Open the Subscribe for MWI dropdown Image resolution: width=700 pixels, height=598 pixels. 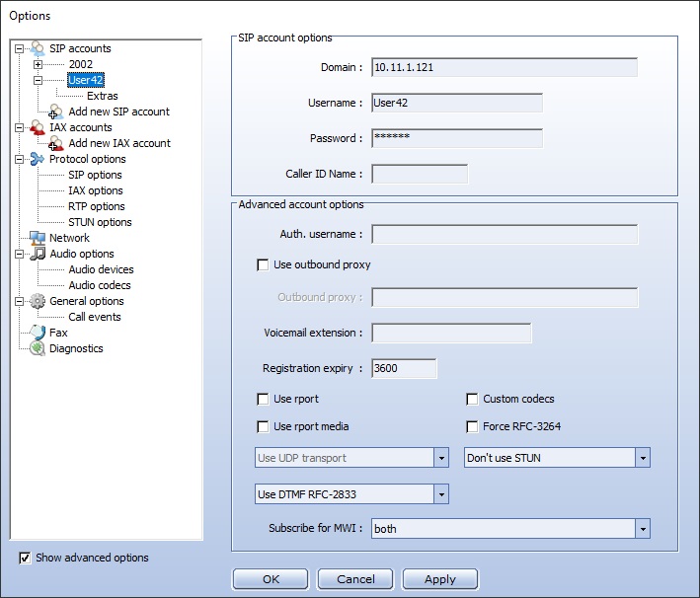pyautogui.click(x=643, y=529)
